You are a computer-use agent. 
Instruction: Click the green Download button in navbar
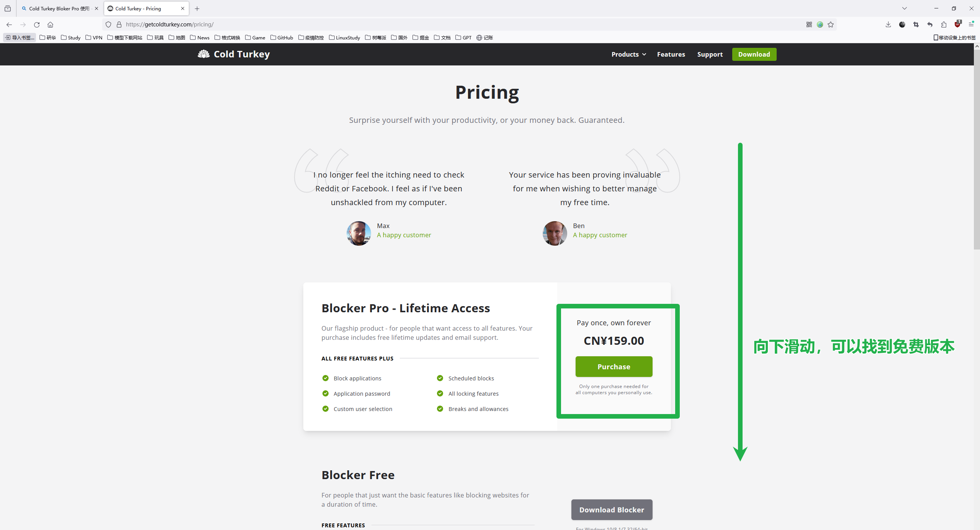[x=753, y=54]
